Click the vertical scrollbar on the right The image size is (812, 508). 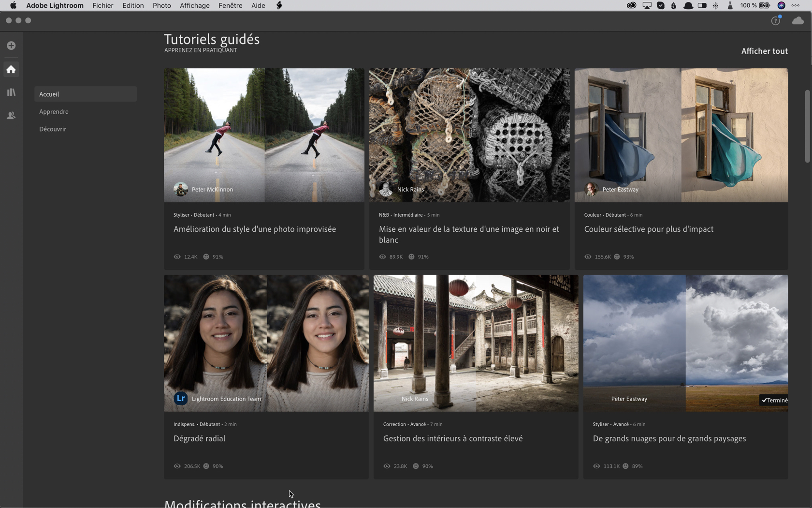[x=807, y=127]
